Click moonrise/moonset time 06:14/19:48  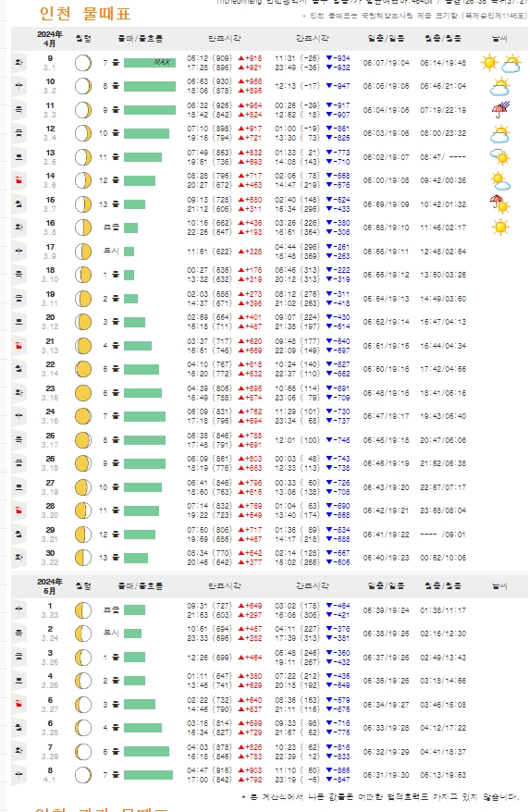coord(443,63)
